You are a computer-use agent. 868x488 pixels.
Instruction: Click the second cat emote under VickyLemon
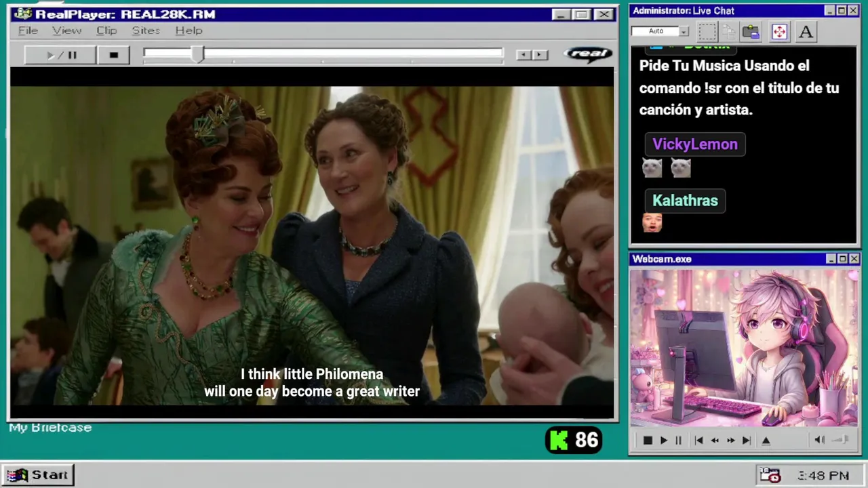681,167
